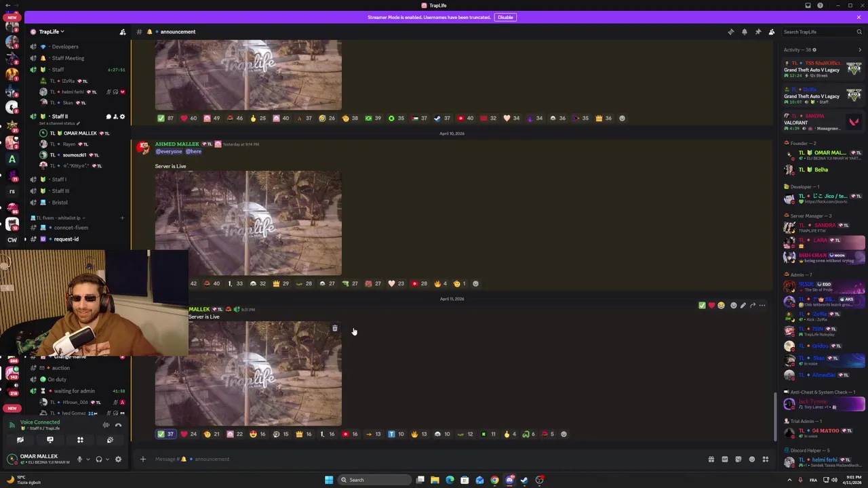
Task: Add a reaction to the first message
Action: pos(622,118)
